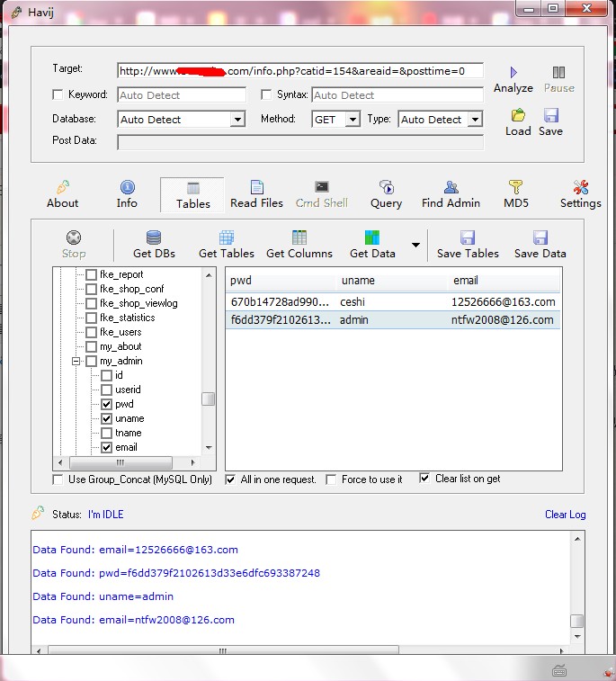Click the Save Tables icon
This screenshot has height=681, width=616.
click(468, 237)
